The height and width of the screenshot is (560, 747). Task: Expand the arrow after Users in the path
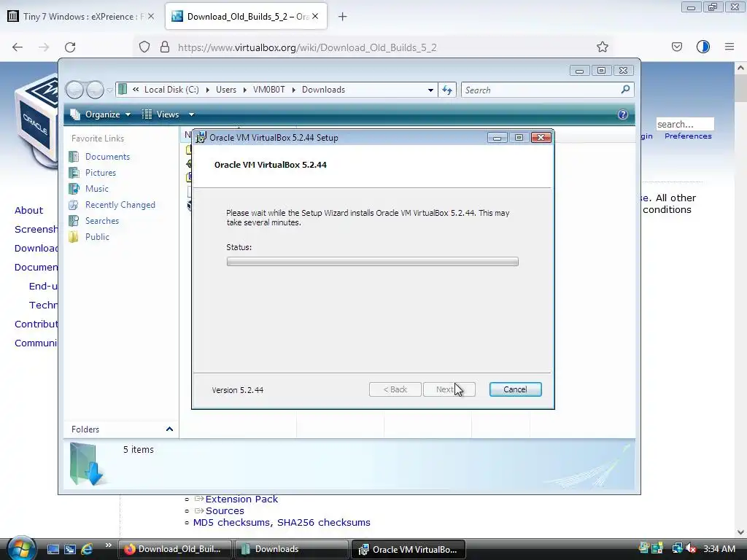245,90
